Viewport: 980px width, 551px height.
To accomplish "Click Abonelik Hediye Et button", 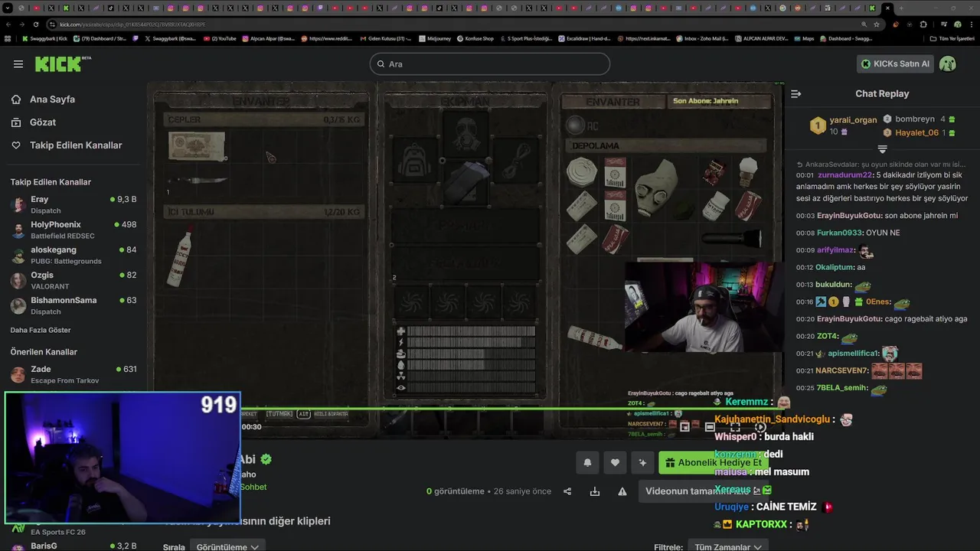I will [x=714, y=462].
